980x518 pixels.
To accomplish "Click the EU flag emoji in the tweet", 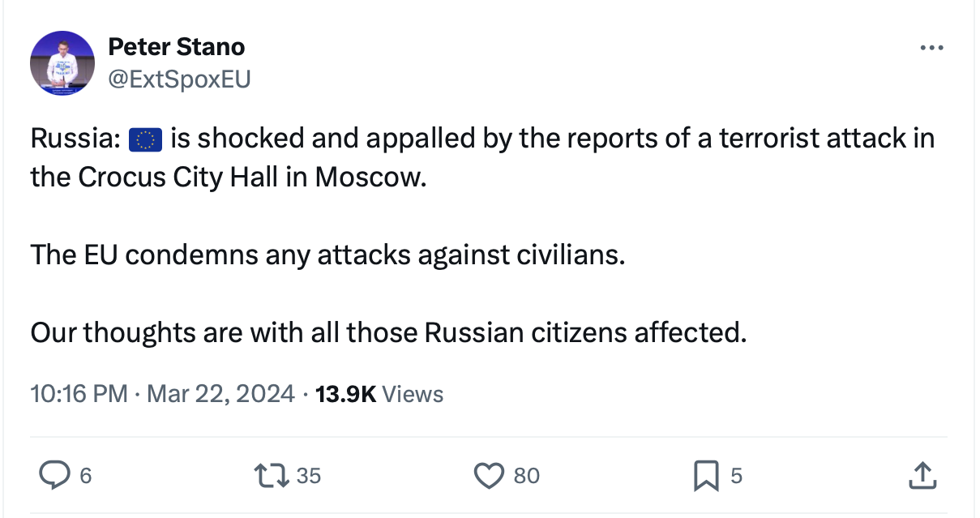I will tap(146, 140).
